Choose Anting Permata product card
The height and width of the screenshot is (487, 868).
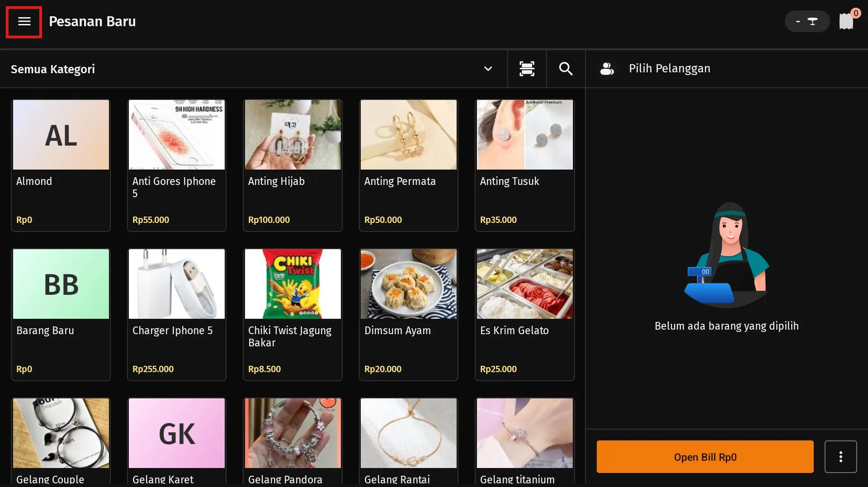[408, 165]
